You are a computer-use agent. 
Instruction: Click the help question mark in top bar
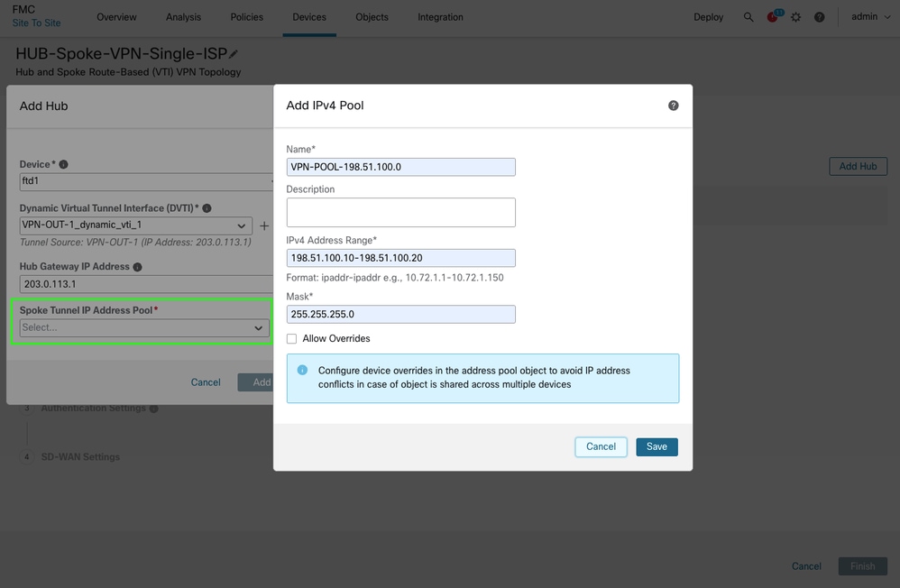click(819, 17)
